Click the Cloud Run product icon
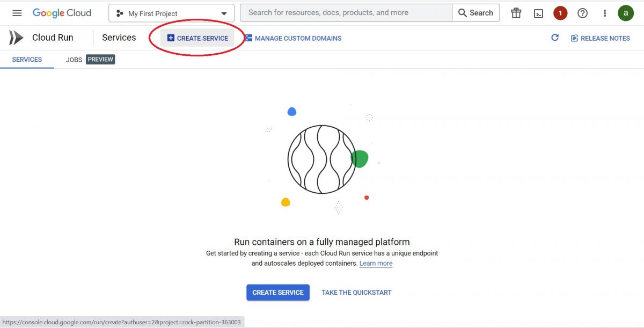The width and height of the screenshot is (644, 328). (x=16, y=38)
